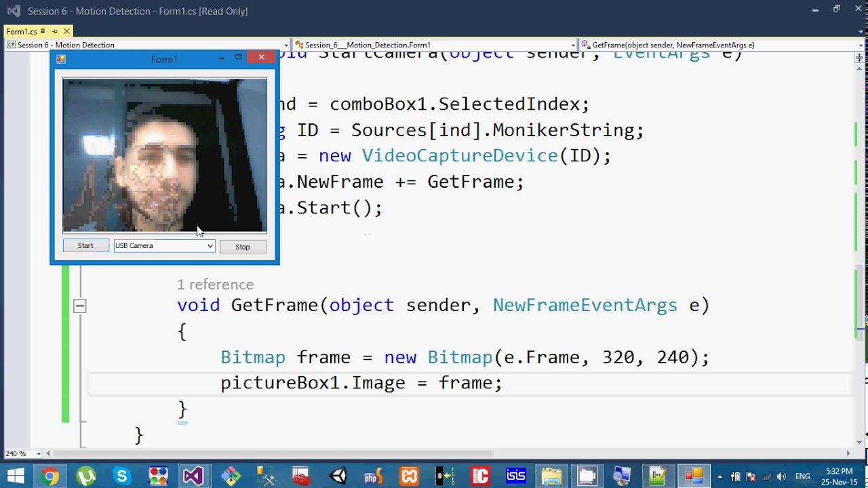
Task: Click the comboBox1.SelectedIndex text
Action: point(459,104)
